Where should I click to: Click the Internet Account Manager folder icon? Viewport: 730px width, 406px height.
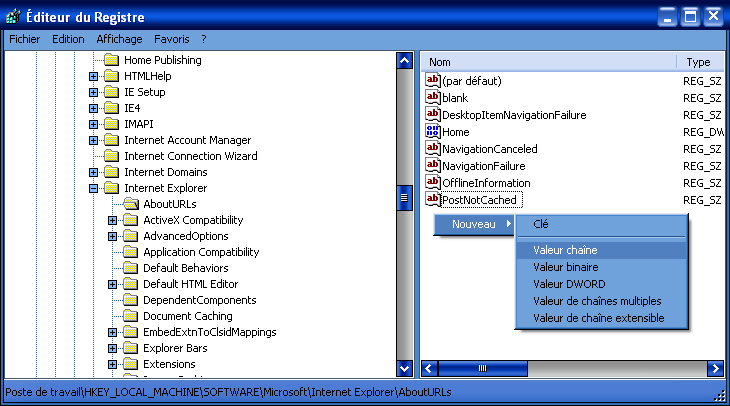[111, 140]
